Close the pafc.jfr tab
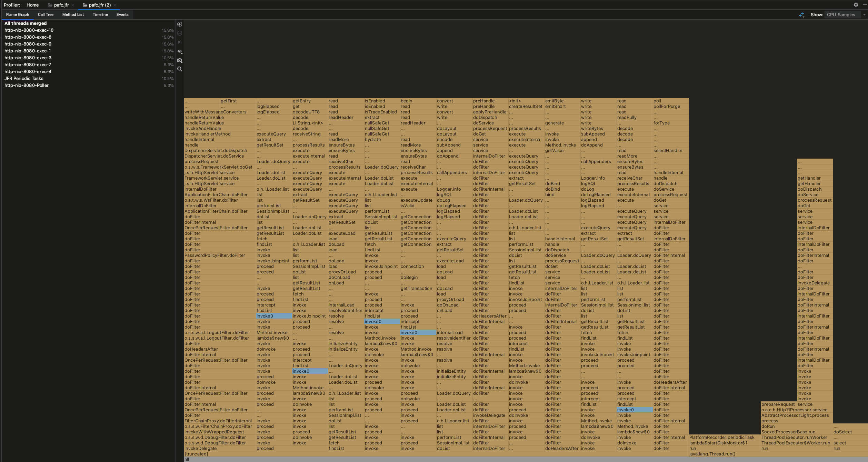868x462 pixels. click(73, 5)
